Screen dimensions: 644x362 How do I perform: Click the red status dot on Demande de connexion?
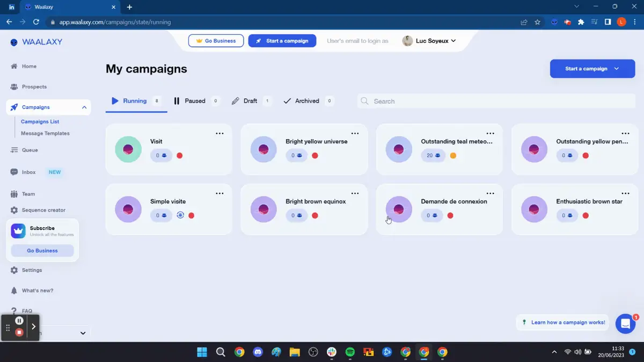[x=450, y=215]
